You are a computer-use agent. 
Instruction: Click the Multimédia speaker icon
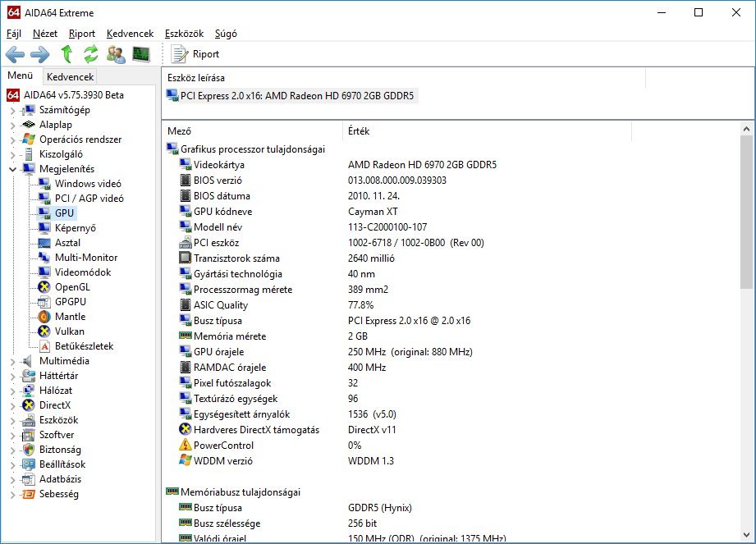coord(28,361)
